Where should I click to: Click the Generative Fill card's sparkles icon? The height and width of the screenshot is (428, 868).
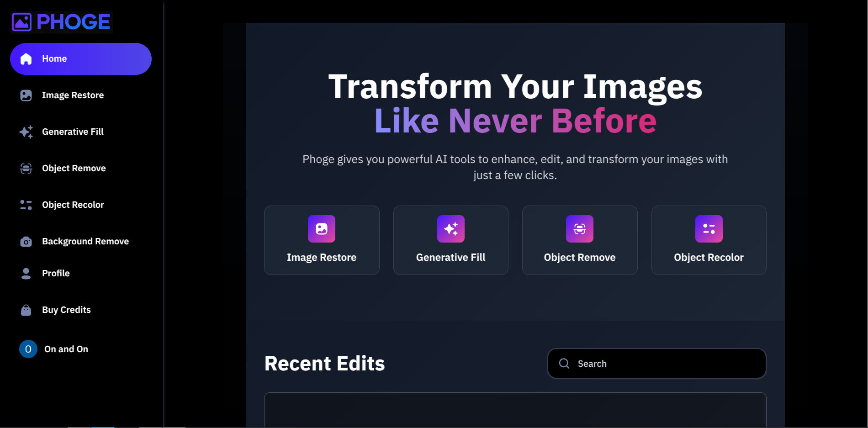pos(450,229)
